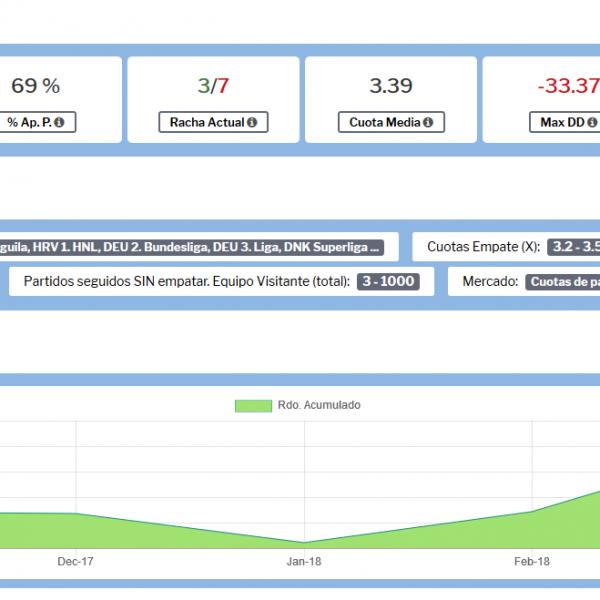Click the green Rdo. Acumulado legend swatch

pyautogui.click(x=253, y=405)
